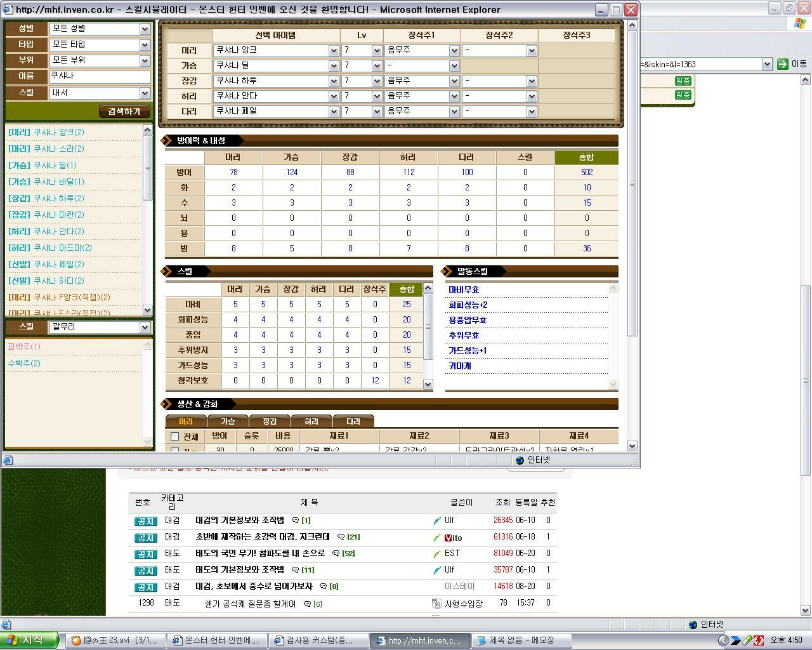Click the 이름 input field containing 쿠샤나
The height and width of the screenshot is (650, 812).
click(100, 76)
